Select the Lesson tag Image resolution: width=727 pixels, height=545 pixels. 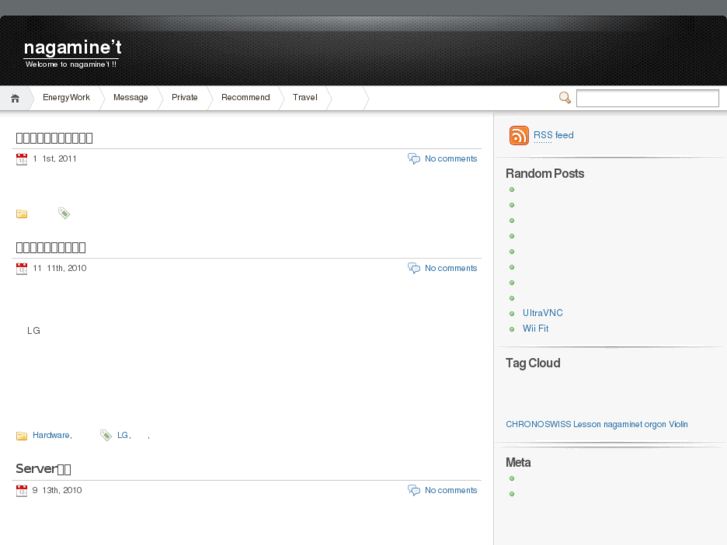[x=587, y=424]
